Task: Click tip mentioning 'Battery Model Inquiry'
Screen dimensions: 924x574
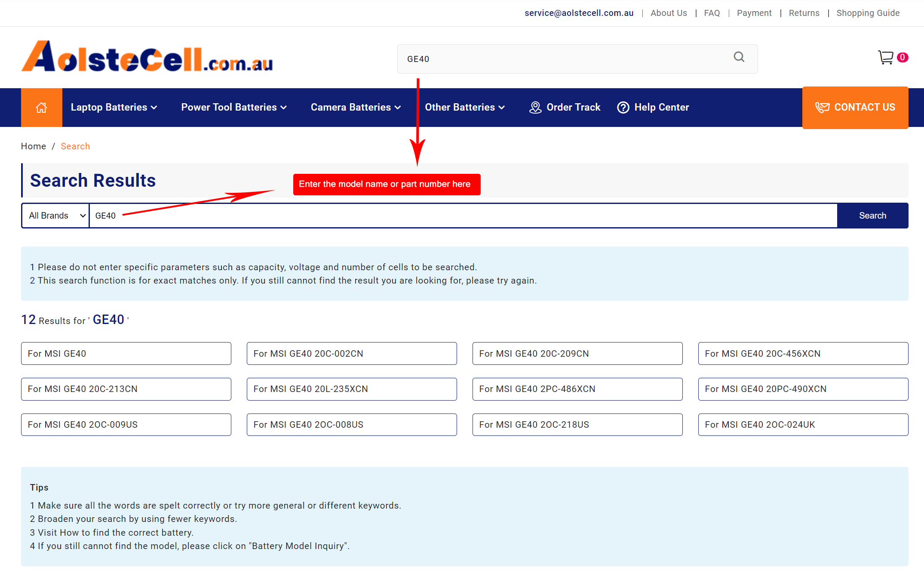Action: coord(190,546)
